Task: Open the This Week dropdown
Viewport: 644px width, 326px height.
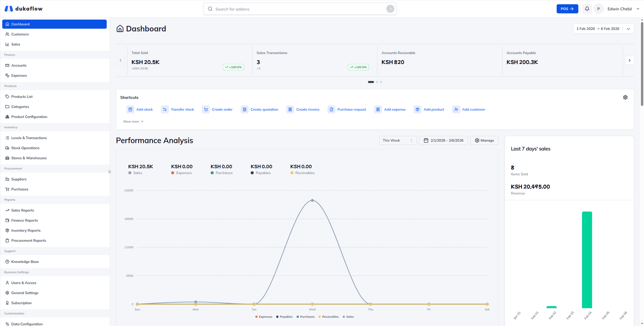Action: tap(397, 140)
